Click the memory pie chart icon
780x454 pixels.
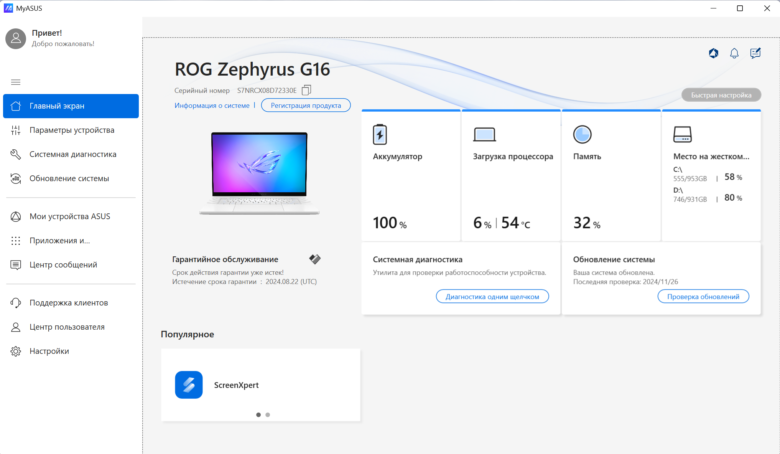coord(582,134)
